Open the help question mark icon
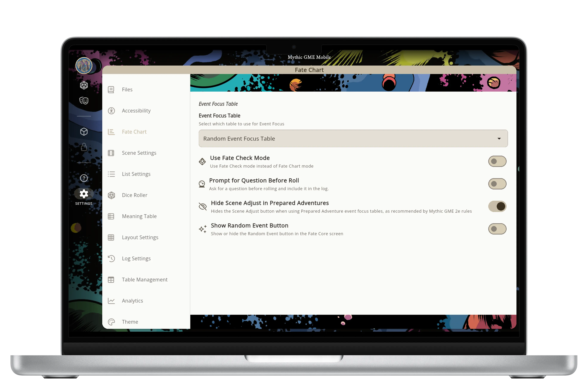 tap(84, 178)
